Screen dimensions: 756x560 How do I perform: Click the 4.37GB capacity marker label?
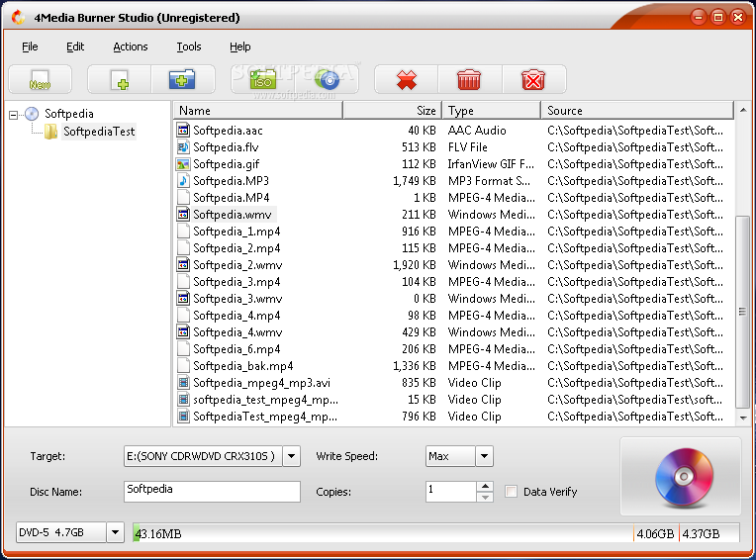(701, 533)
